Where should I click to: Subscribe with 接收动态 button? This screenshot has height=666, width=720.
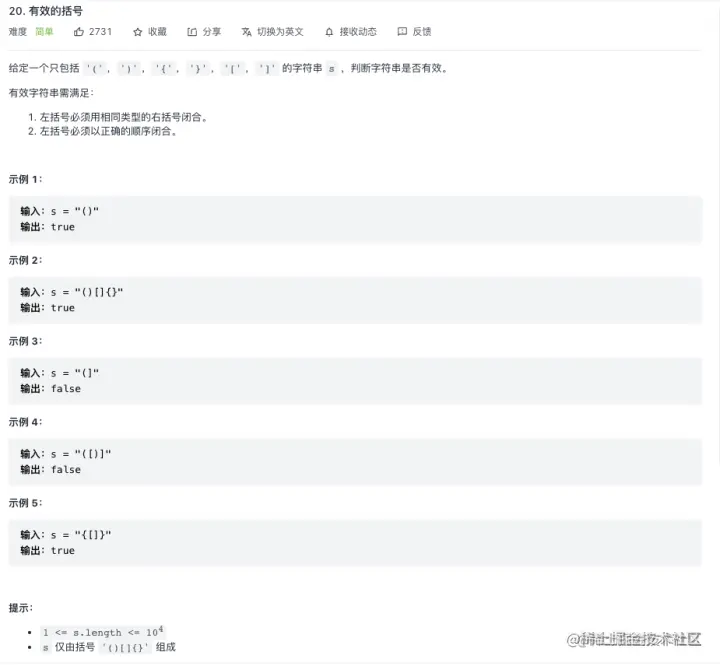[358, 32]
